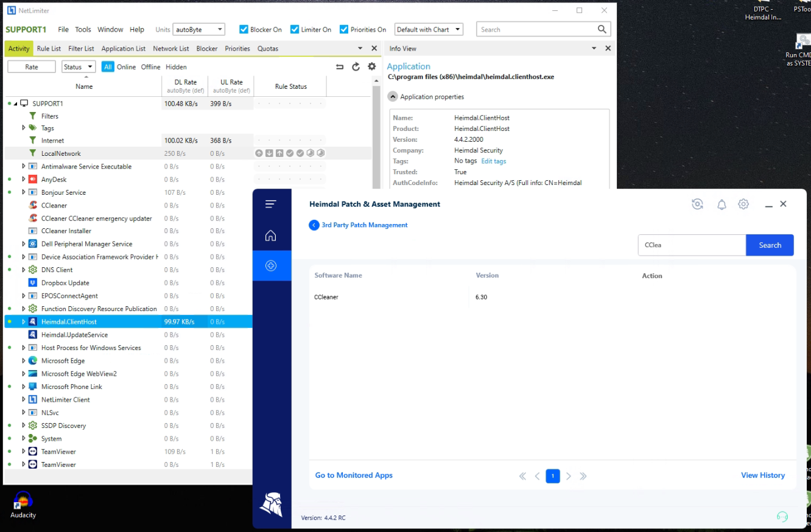Click the Tags icon in NetLimiter tree
Viewport: 811px width, 532px height.
click(33, 128)
